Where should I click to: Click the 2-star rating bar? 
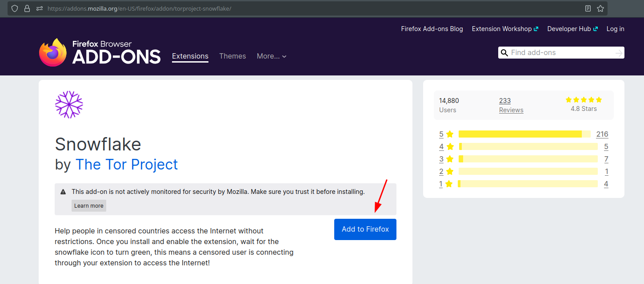point(528,171)
